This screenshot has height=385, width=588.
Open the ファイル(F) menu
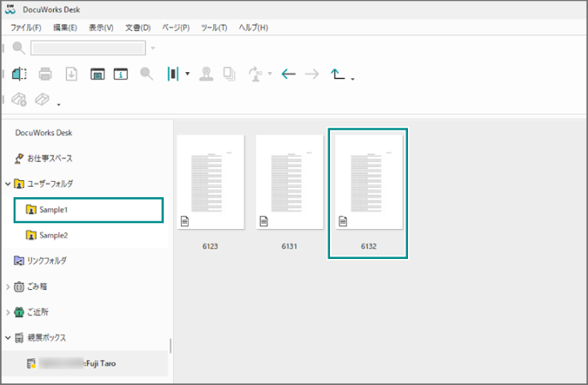click(26, 27)
